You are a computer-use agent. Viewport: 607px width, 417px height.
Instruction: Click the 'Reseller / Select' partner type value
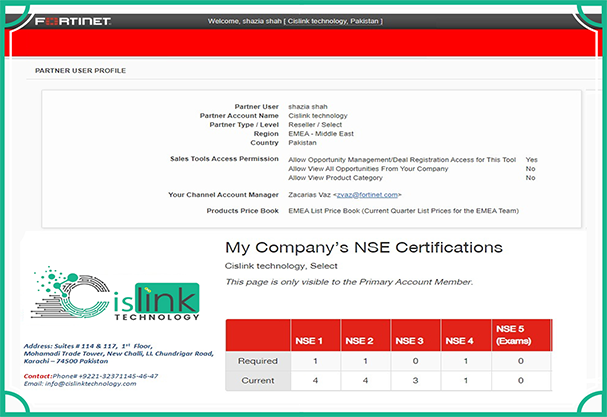click(315, 125)
